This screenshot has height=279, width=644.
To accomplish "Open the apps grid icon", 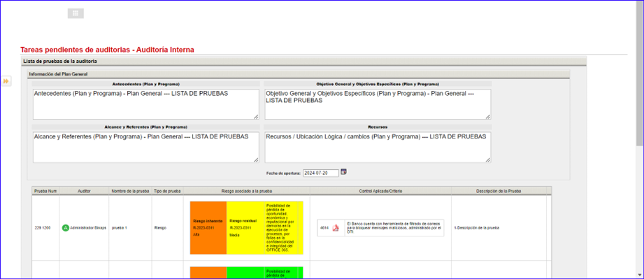I will tap(76, 13).
